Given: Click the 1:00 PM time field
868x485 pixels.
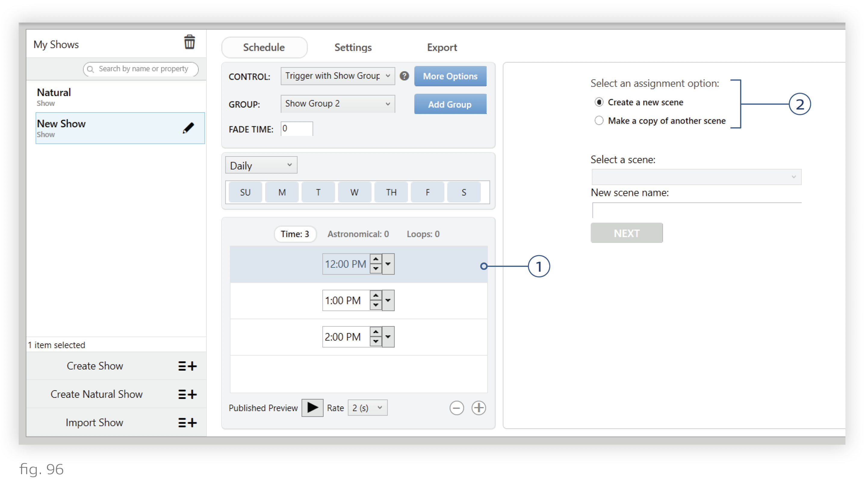Looking at the screenshot, I should click(346, 301).
